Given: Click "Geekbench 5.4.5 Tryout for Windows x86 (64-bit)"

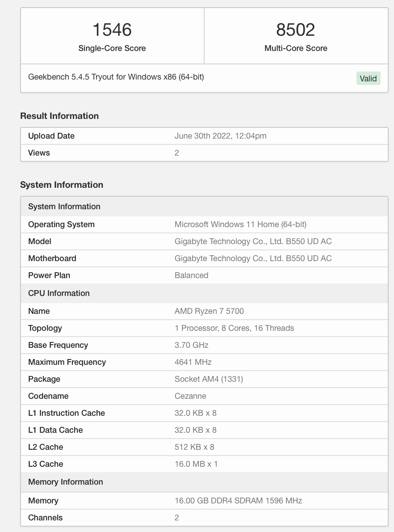Looking at the screenshot, I should point(116,77).
